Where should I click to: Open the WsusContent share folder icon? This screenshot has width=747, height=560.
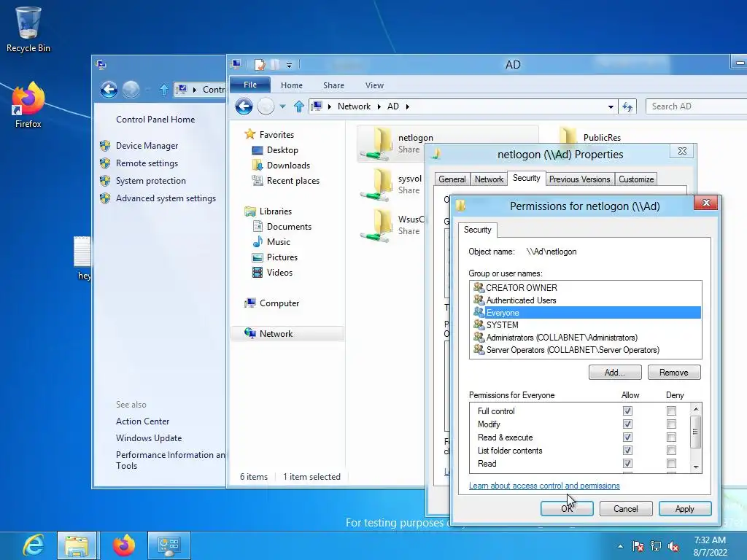tap(377, 225)
